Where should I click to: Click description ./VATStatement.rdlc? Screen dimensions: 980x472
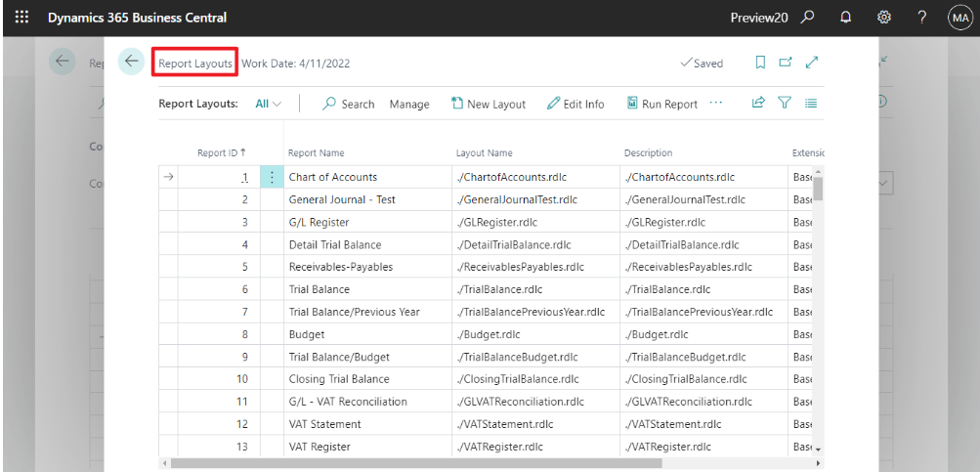(672, 424)
